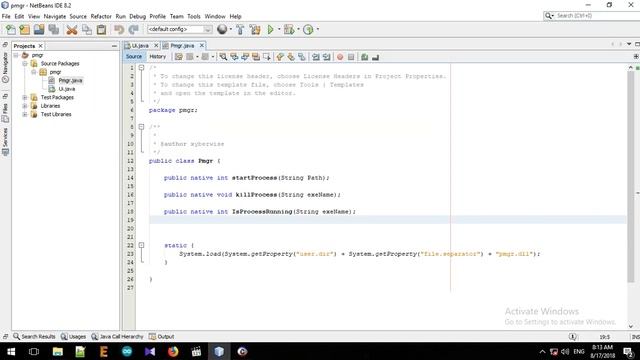Image resolution: width=640 pixels, height=360 pixels.
Task: Select the Source view button
Action: tap(134, 57)
